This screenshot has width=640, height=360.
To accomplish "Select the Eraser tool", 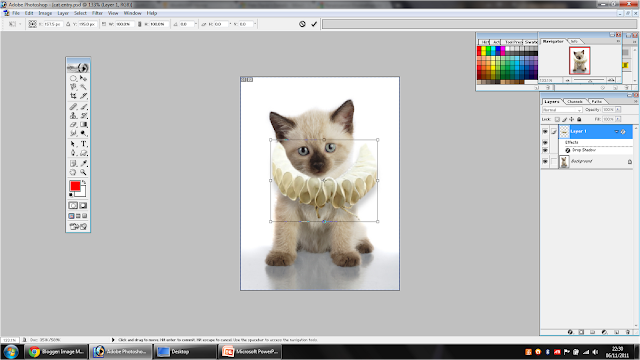I will coord(73,124).
